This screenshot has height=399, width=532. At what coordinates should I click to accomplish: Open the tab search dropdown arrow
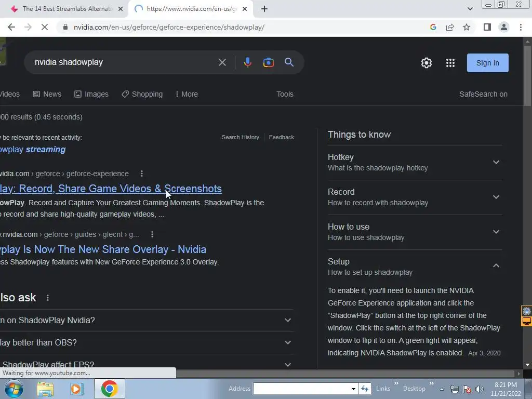click(470, 9)
